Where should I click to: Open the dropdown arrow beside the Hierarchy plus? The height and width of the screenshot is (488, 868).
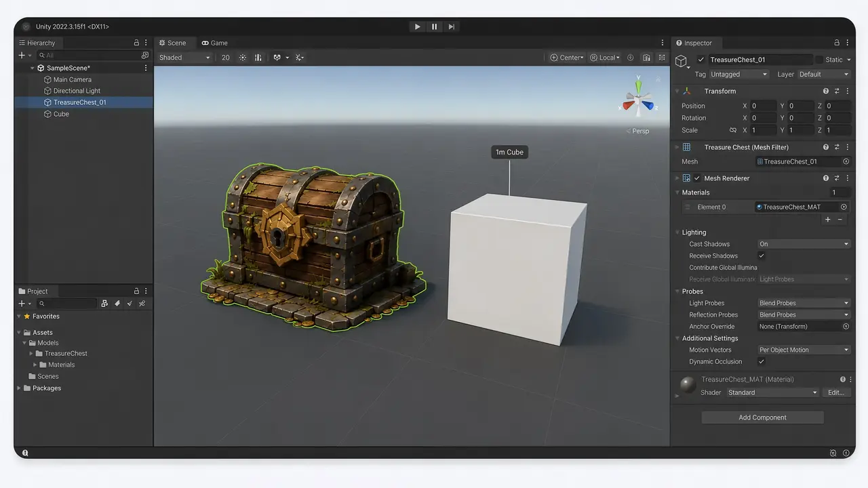click(30, 56)
